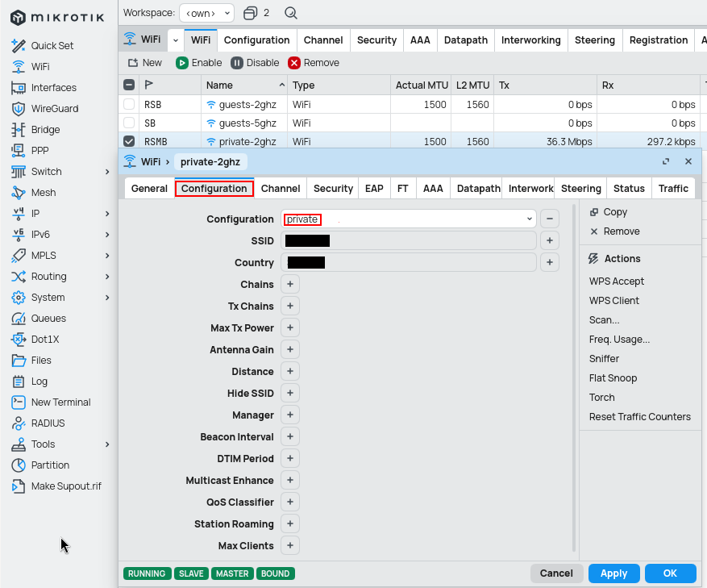Click Reset Traffic Counters
This screenshot has height=588, width=707.
[x=640, y=417]
